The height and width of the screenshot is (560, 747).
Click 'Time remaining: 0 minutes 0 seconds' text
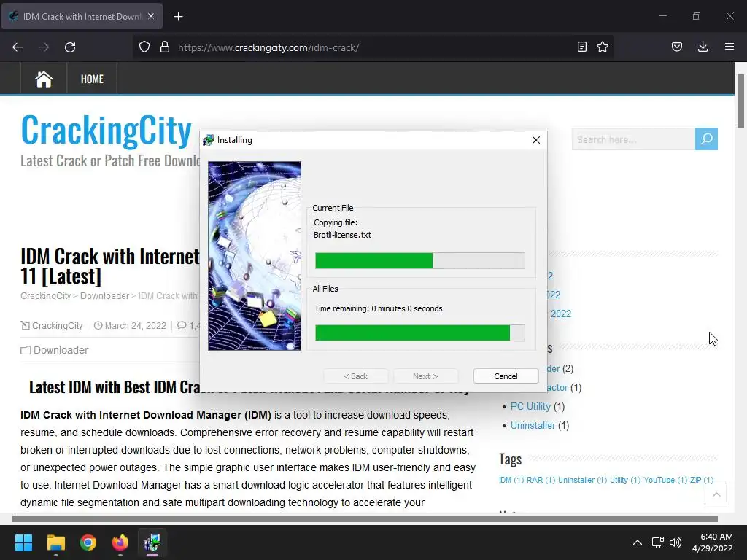tap(379, 308)
